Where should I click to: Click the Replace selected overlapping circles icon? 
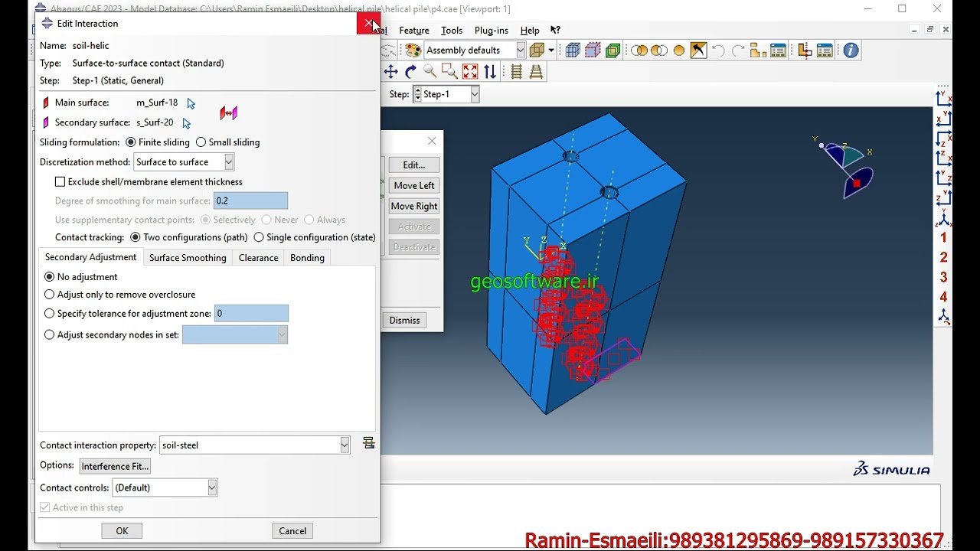639,51
